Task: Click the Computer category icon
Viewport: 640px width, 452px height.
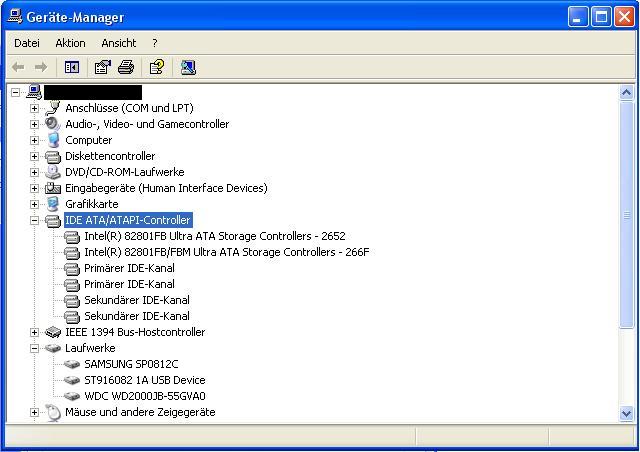Action: 53,140
